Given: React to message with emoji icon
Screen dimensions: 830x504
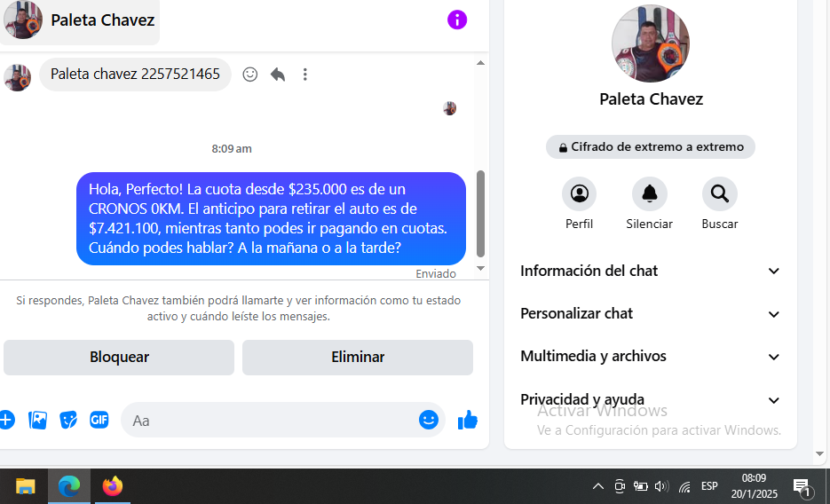Looking at the screenshot, I should [250, 75].
